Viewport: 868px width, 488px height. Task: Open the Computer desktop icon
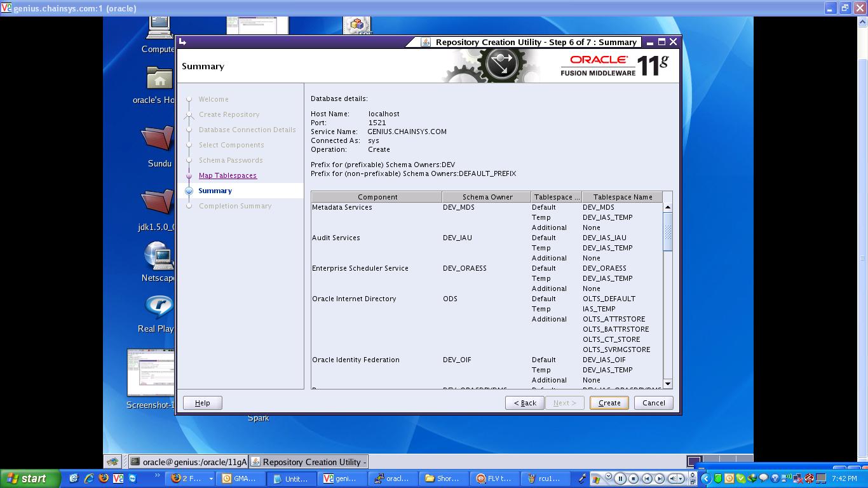(159, 34)
